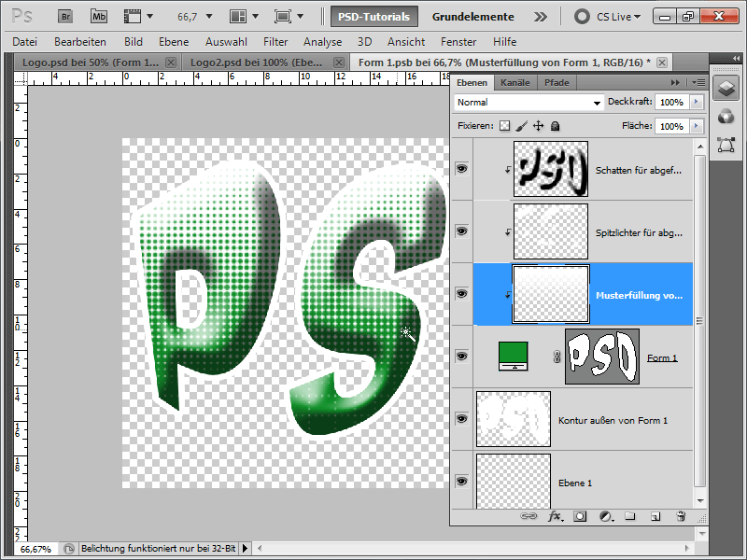Delete layer with trash icon
This screenshot has height=560, width=747.
[681, 516]
